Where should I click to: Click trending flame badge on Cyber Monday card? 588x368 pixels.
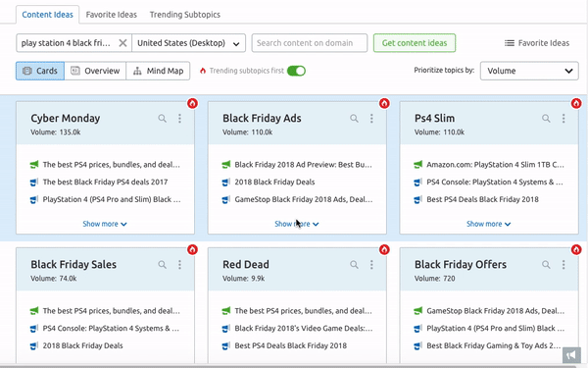point(192,103)
